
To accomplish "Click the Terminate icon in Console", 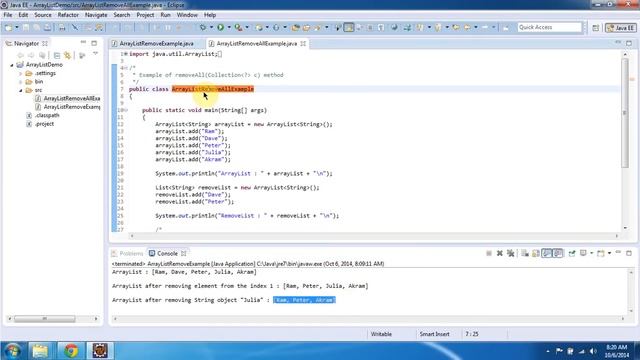I will tap(489, 253).
